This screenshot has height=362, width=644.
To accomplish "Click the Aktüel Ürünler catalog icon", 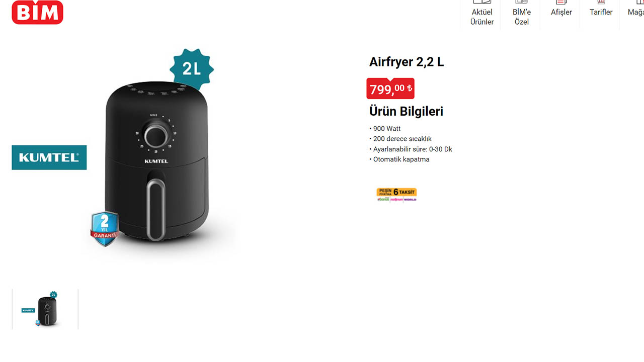I will [x=482, y=2].
